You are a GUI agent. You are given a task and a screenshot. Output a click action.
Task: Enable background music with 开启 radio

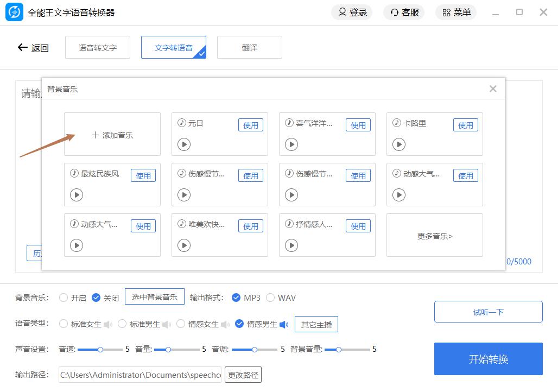64,298
